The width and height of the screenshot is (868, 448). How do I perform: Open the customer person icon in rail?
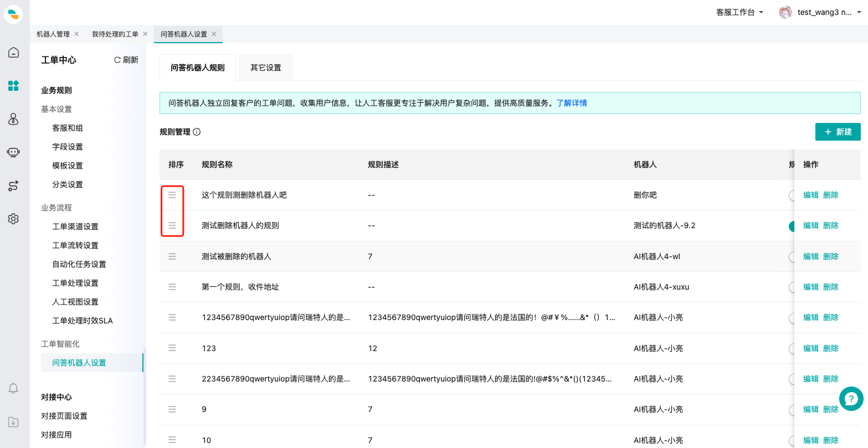pos(13,119)
